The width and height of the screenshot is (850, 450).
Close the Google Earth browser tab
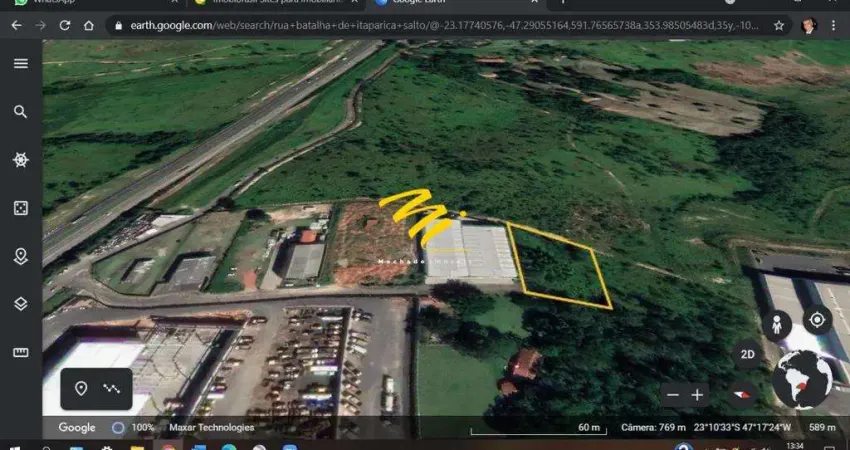tap(535, 2)
